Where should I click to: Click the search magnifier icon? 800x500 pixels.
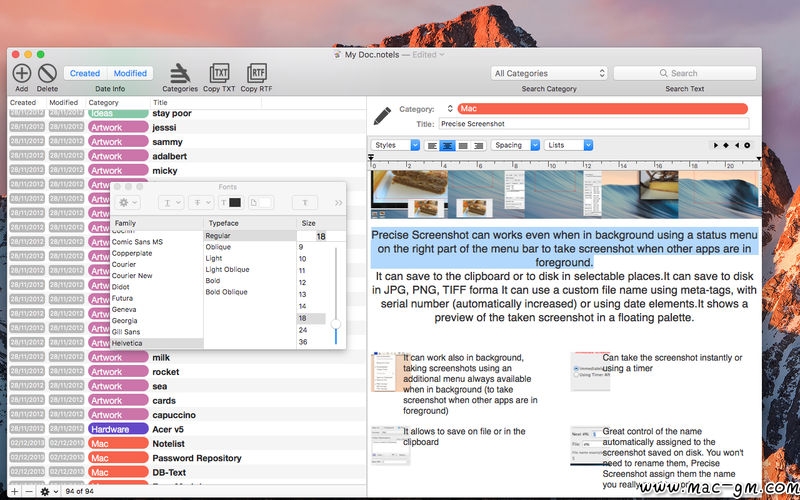click(x=663, y=73)
